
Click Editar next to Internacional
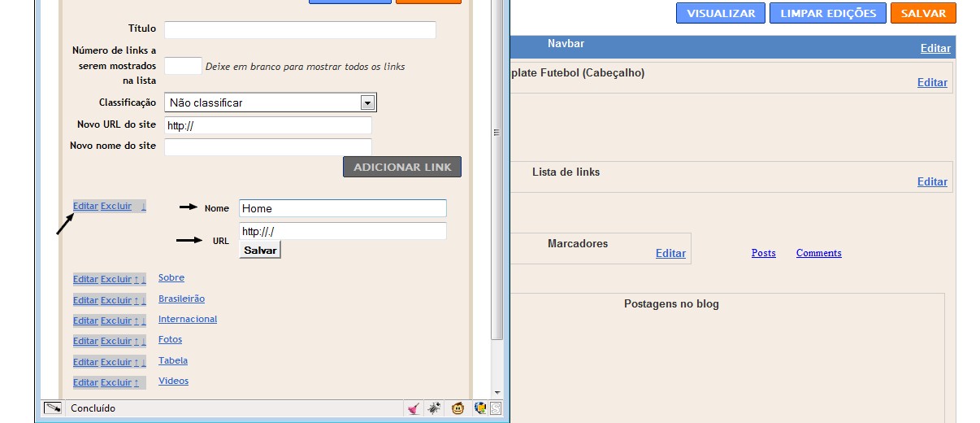(85, 321)
